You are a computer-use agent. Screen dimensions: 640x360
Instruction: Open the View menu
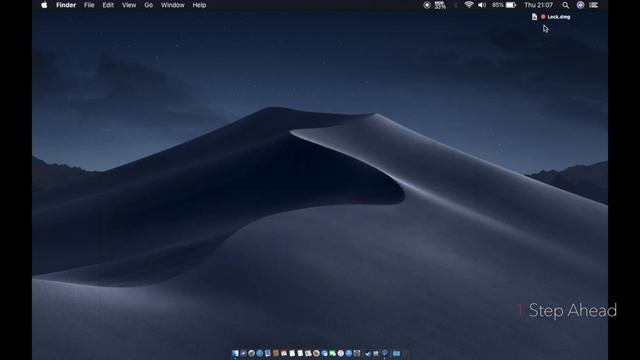[129, 5]
